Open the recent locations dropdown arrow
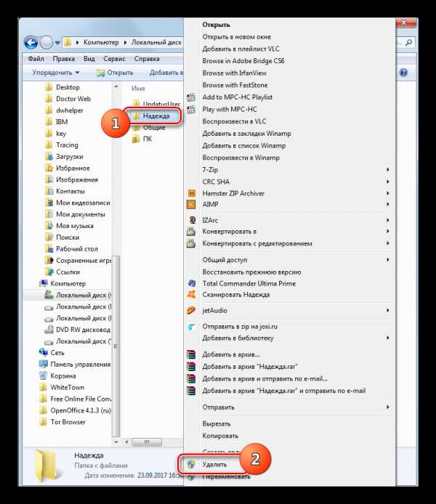The width and height of the screenshot is (436, 504). click(x=57, y=43)
